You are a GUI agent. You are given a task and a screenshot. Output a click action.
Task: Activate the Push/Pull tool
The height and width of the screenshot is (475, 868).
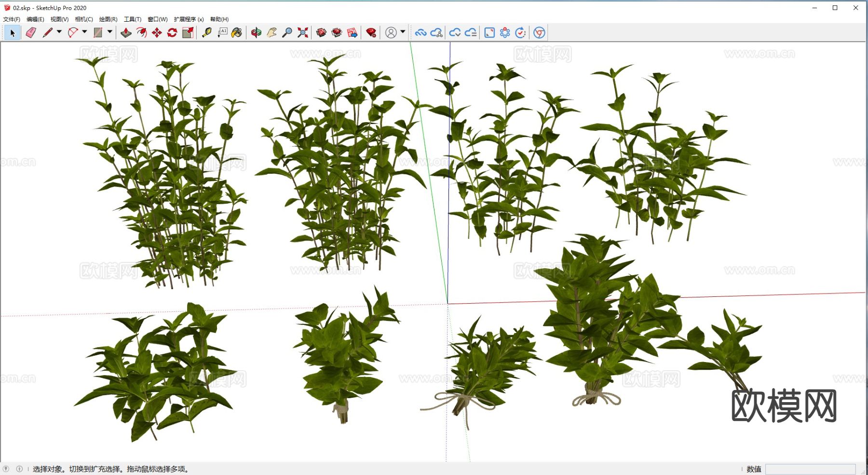(126, 33)
